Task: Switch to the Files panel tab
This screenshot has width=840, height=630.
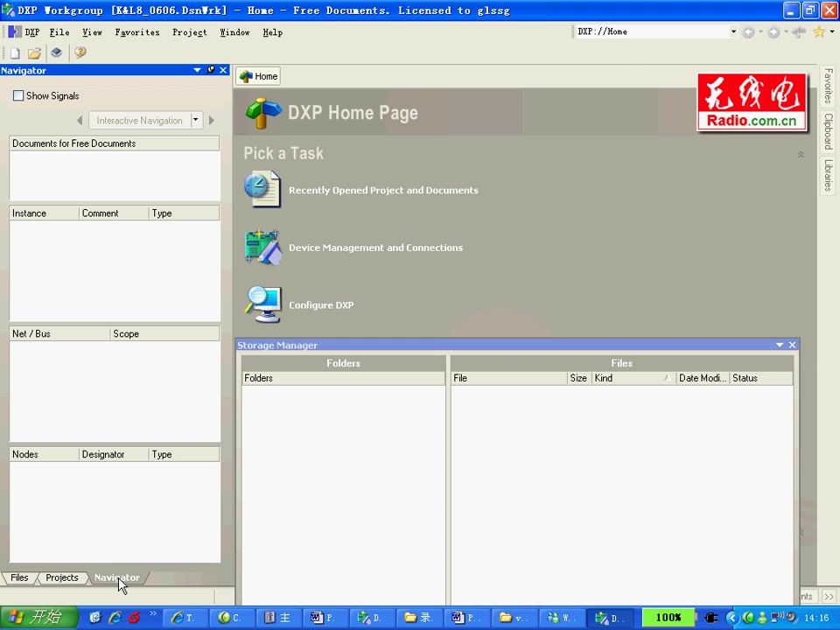Action: coord(19,577)
